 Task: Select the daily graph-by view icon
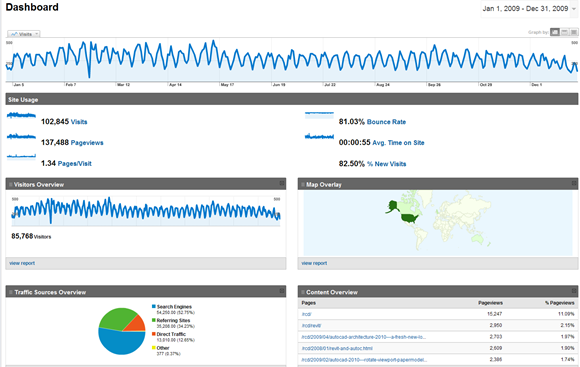tap(555, 32)
